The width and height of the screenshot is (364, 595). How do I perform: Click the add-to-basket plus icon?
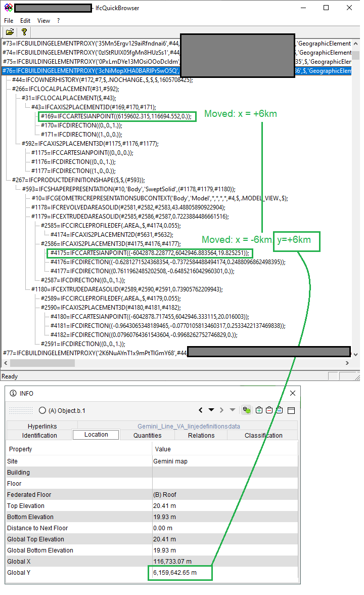tap(259, 410)
